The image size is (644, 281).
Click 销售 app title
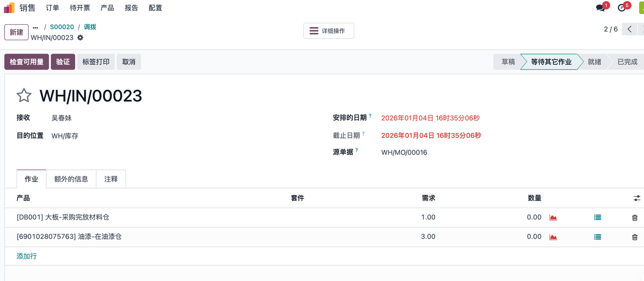click(28, 8)
